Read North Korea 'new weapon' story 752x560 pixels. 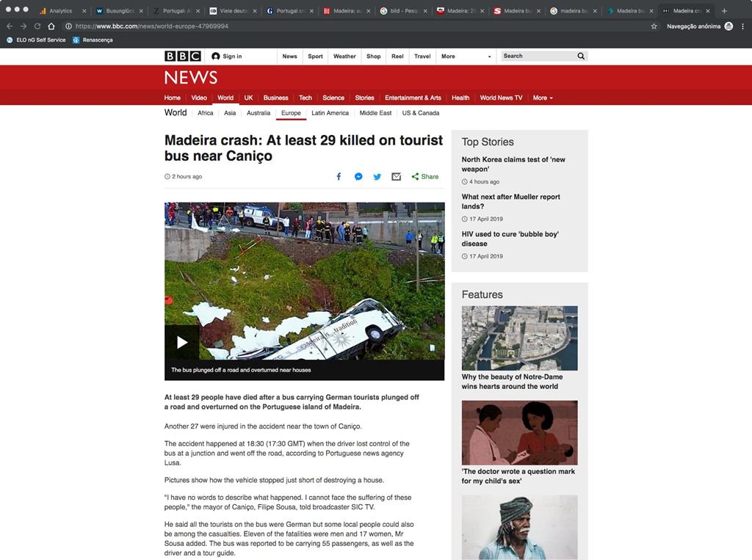coord(513,164)
